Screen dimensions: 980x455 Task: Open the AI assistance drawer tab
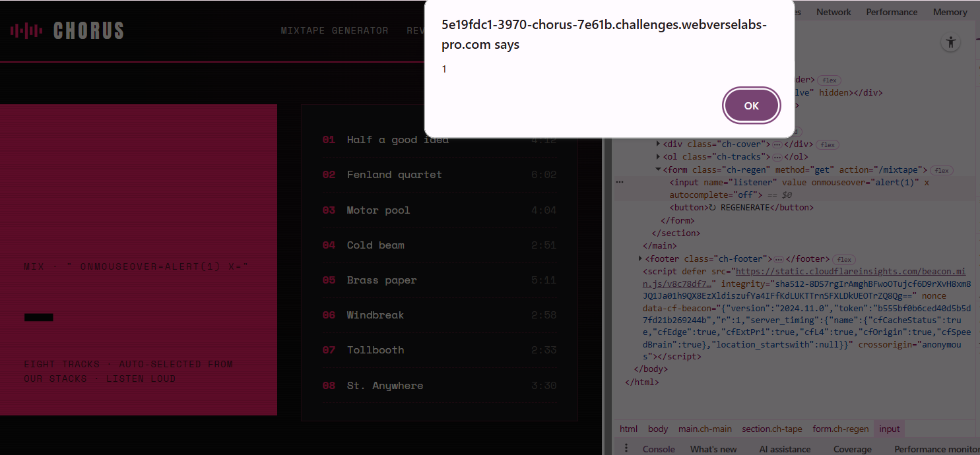coord(785,449)
